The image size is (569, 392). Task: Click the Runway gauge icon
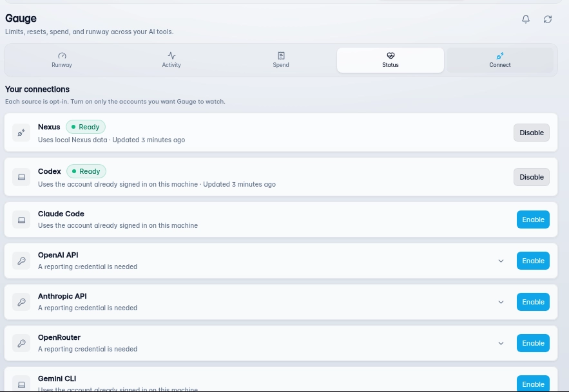[x=62, y=55]
